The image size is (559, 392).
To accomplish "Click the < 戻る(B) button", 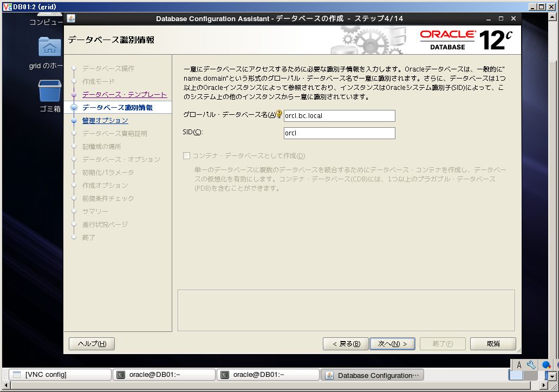I will 346,344.
